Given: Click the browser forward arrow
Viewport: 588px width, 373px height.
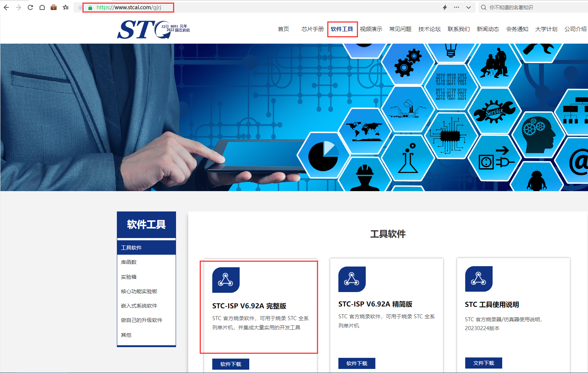Looking at the screenshot, I should [x=18, y=7].
